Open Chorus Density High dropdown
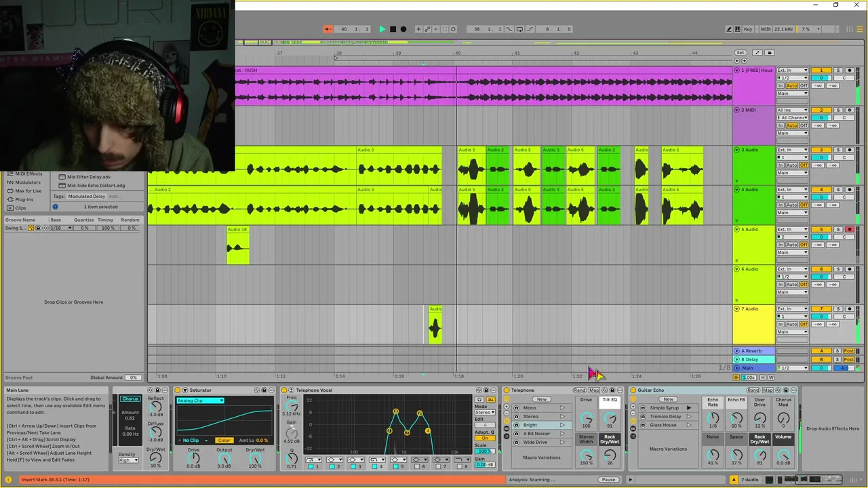 click(128, 460)
